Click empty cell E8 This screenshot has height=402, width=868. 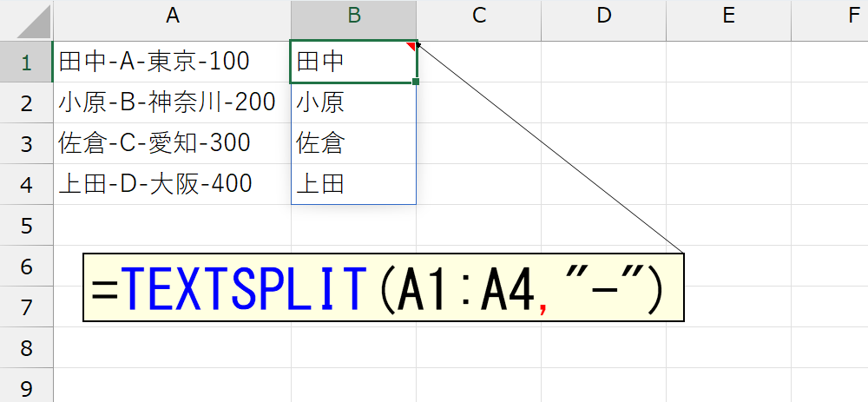(728, 347)
